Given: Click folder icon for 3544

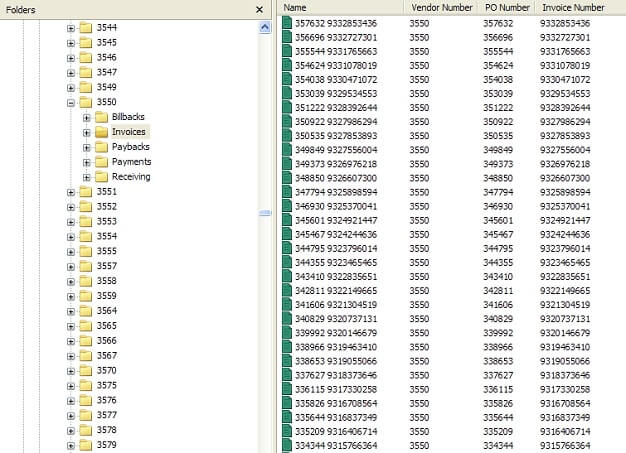Looking at the screenshot, I should [86, 28].
